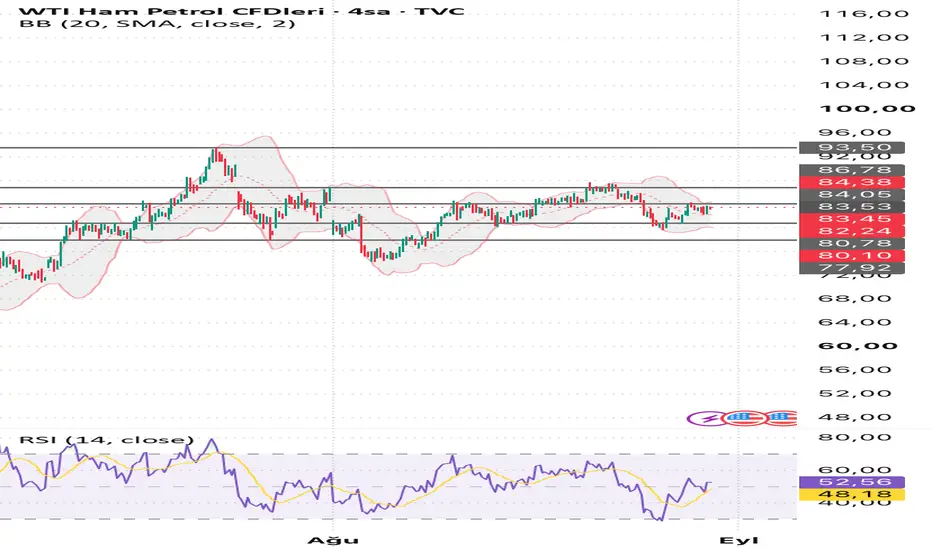Image resolution: width=932 pixels, height=550 pixels.
Task: Click the 60,00 level on price scale
Action: point(858,346)
